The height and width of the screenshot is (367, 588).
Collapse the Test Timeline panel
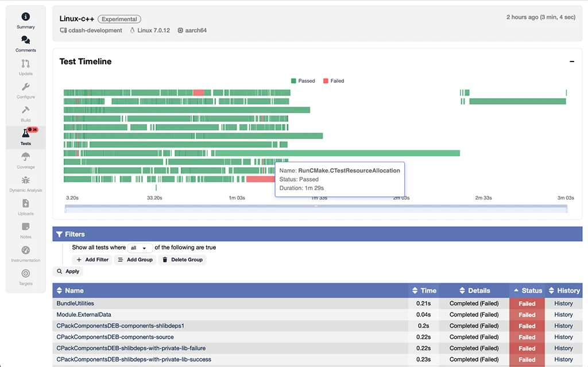click(x=572, y=61)
